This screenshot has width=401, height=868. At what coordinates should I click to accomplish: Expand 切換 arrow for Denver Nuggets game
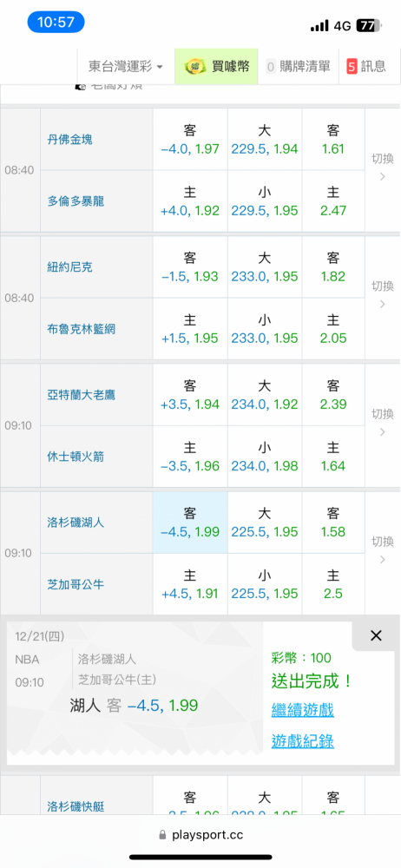coord(382,168)
